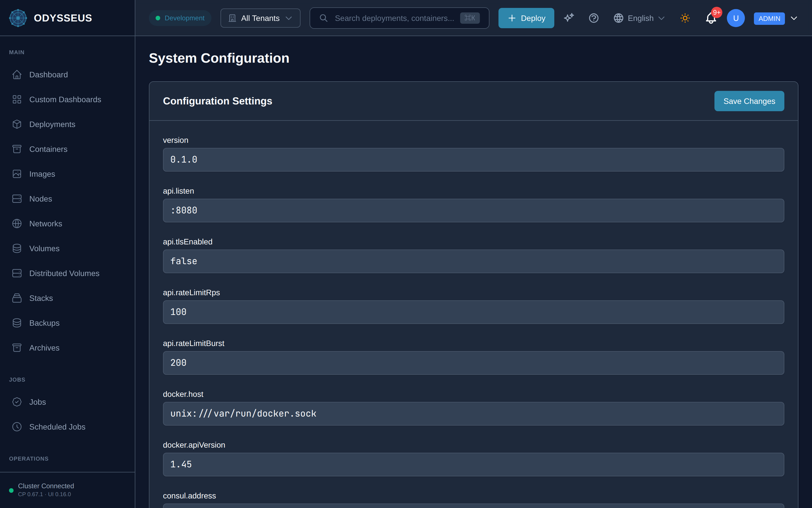
Task: Click the ADMIN role badge
Action: (769, 18)
